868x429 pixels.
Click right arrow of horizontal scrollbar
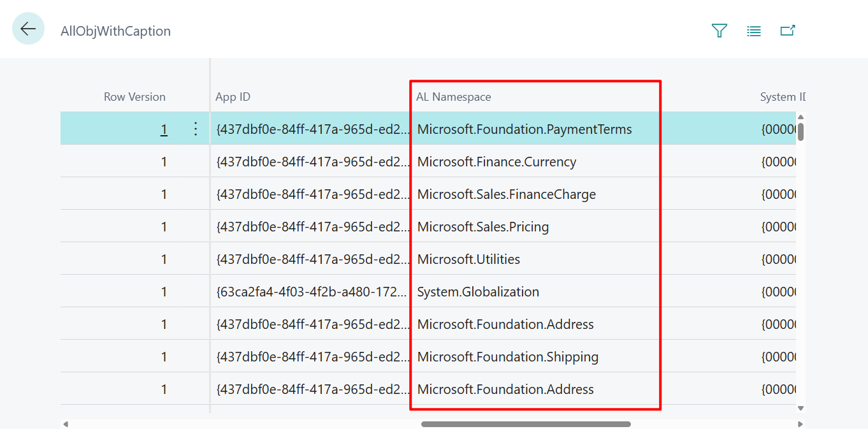[800, 424]
